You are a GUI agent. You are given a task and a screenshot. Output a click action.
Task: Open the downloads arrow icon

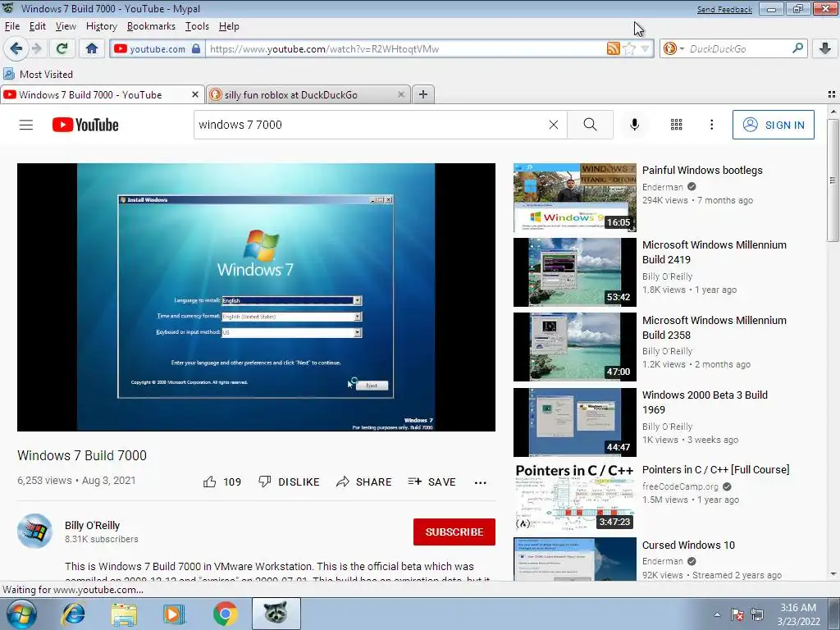pos(825,48)
